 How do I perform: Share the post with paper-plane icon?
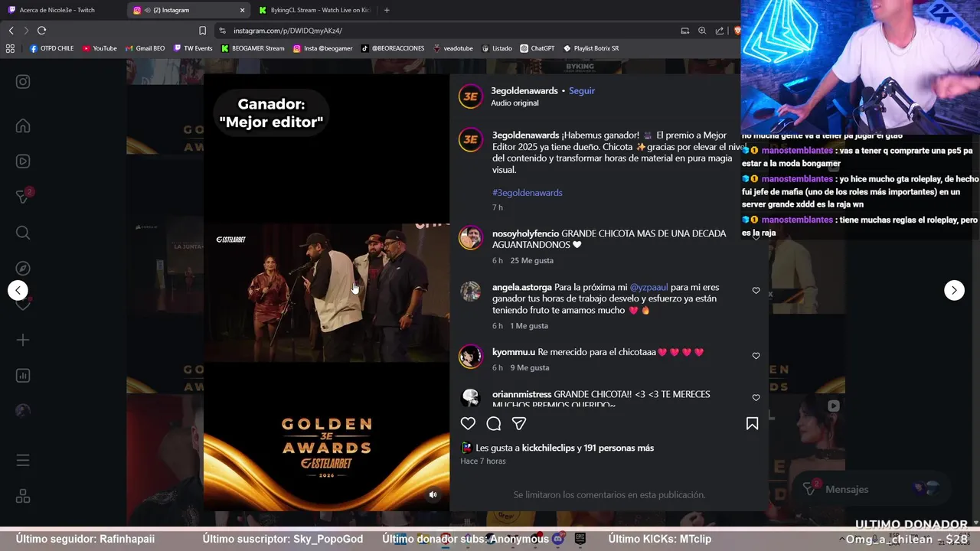point(519,423)
